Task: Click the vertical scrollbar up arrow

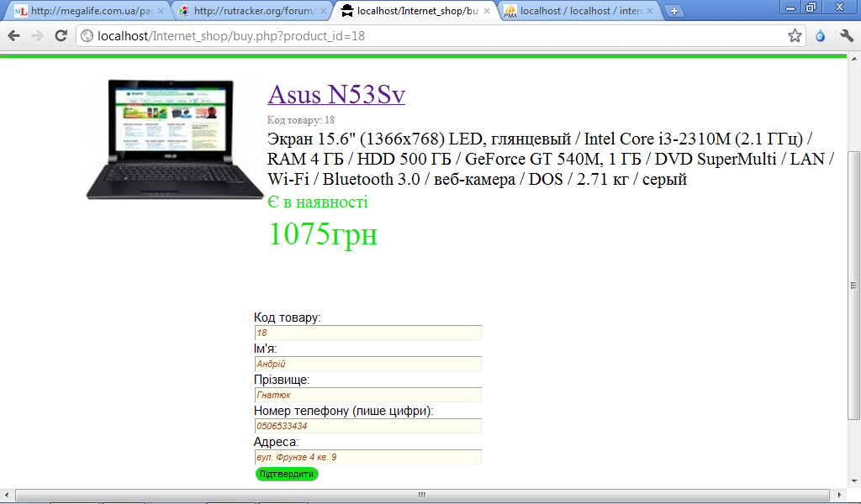Action: (x=854, y=58)
